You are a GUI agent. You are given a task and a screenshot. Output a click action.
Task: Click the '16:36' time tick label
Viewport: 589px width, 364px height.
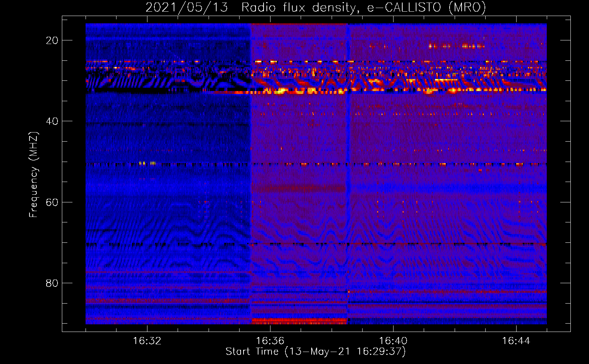pyautogui.click(x=270, y=341)
